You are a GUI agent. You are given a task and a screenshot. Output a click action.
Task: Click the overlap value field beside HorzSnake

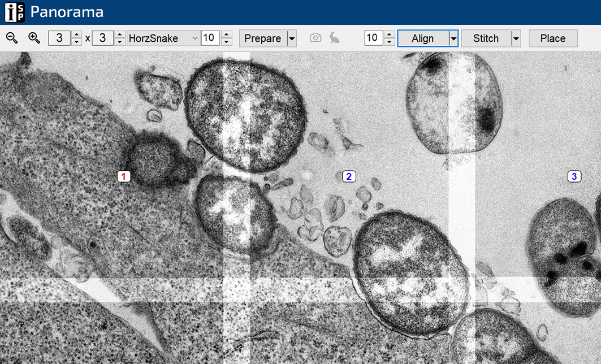pos(210,38)
